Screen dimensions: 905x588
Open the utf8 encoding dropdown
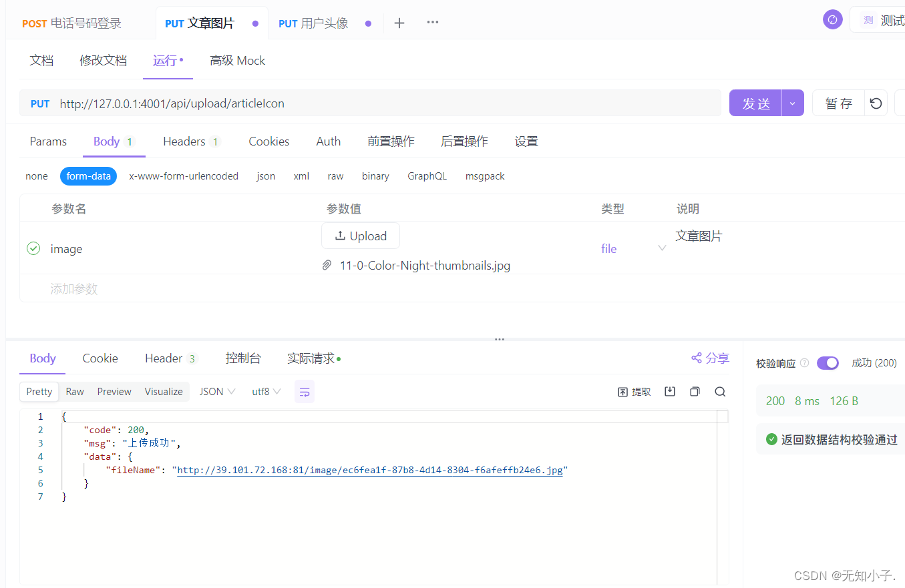(x=266, y=392)
